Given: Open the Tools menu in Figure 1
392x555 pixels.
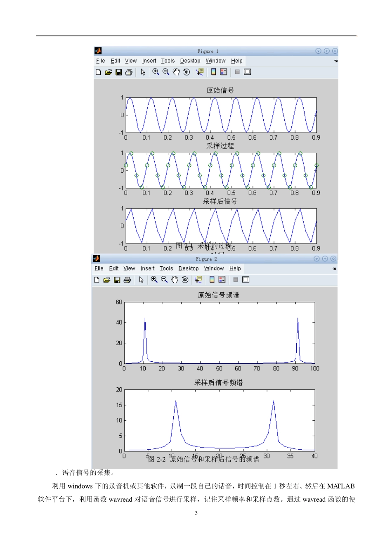Looking at the screenshot, I should point(168,61).
